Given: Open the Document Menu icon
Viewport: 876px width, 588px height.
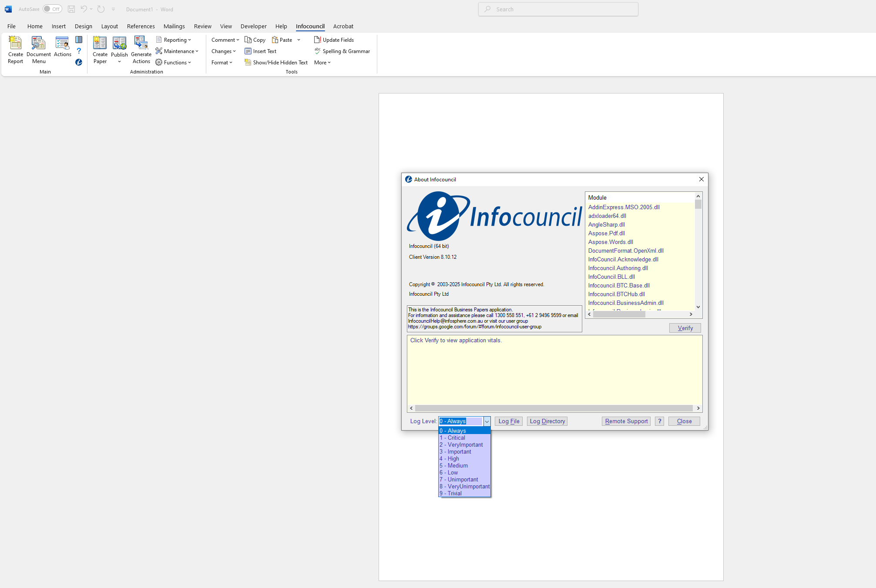Looking at the screenshot, I should (39, 50).
